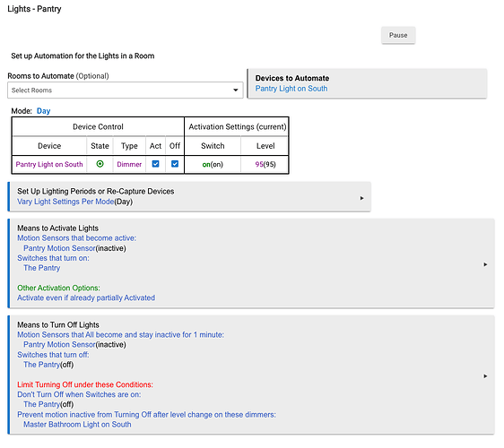
Task: Click Limit Turning Off under these Conditions
Action: tap(85, 384)
